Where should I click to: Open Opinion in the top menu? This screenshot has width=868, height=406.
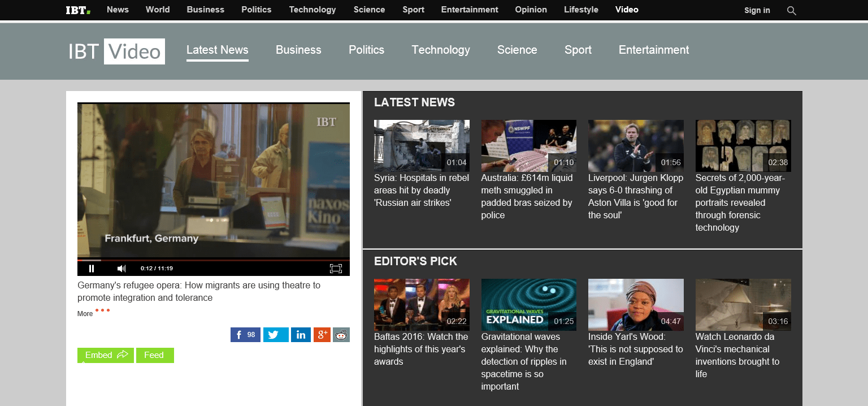tap(531, 10)
